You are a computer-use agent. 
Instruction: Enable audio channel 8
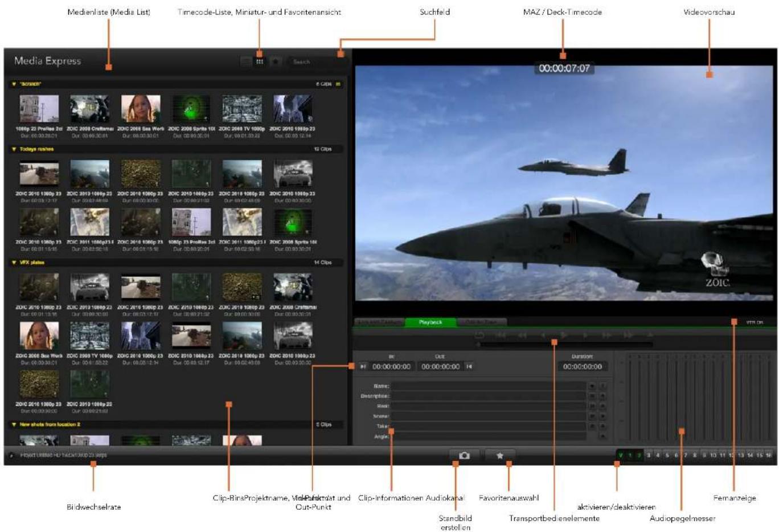[695, 455]
